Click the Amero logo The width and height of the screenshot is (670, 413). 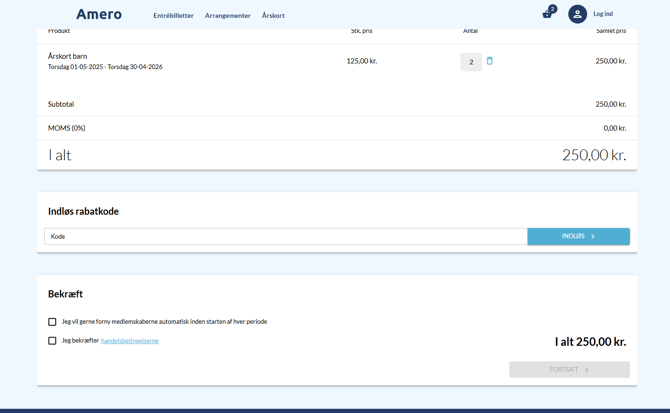[x=99, y=14]
